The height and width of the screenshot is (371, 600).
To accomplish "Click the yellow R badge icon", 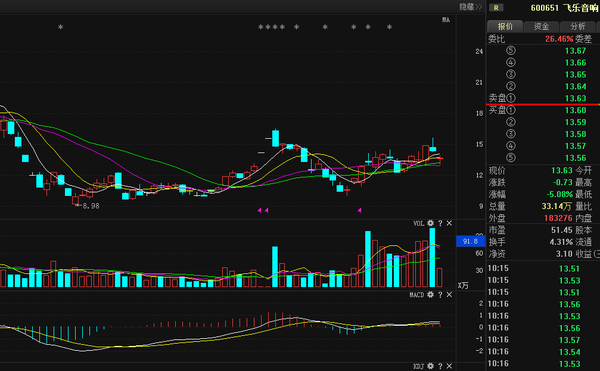I will (x=496, y=8).
